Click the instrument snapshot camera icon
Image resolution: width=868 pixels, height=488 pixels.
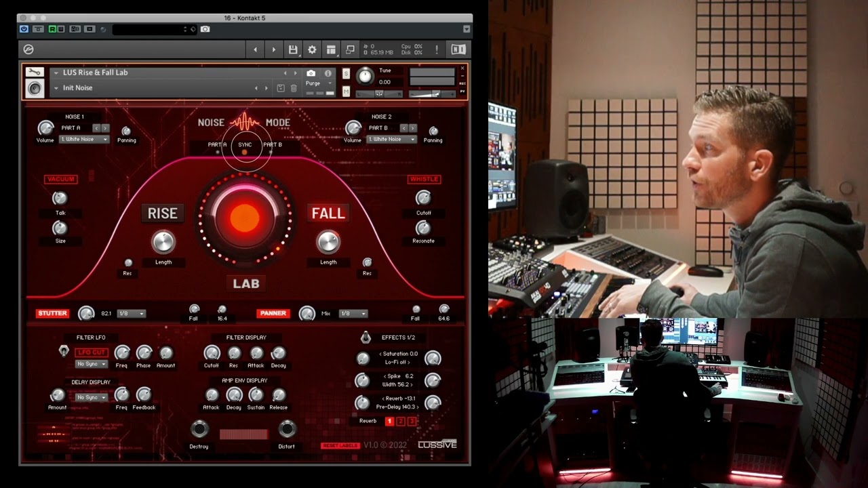311,73
